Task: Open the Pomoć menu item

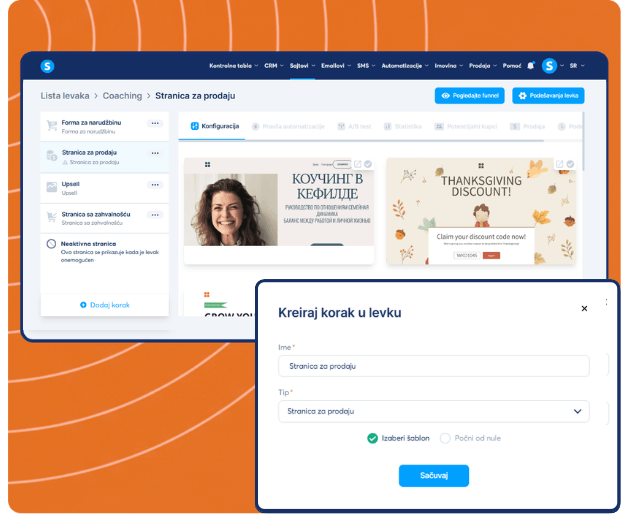Action: pyautogui.click(x=512, y=66)
